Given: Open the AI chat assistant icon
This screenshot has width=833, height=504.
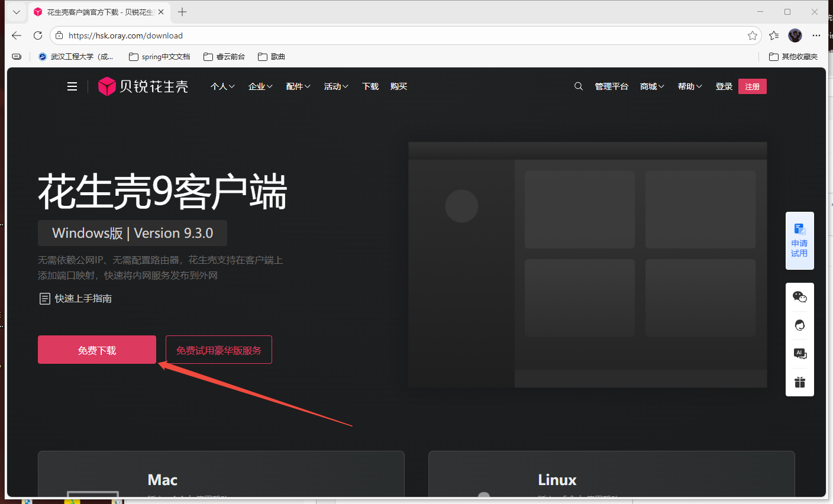Looking at the screenshot, I should coord(799,354).
